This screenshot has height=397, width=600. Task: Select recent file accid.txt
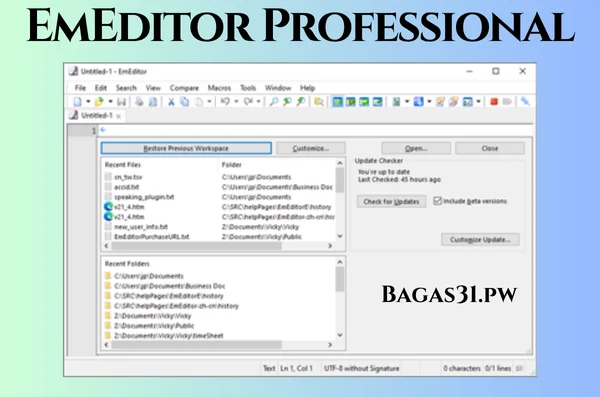pos(126,187)
